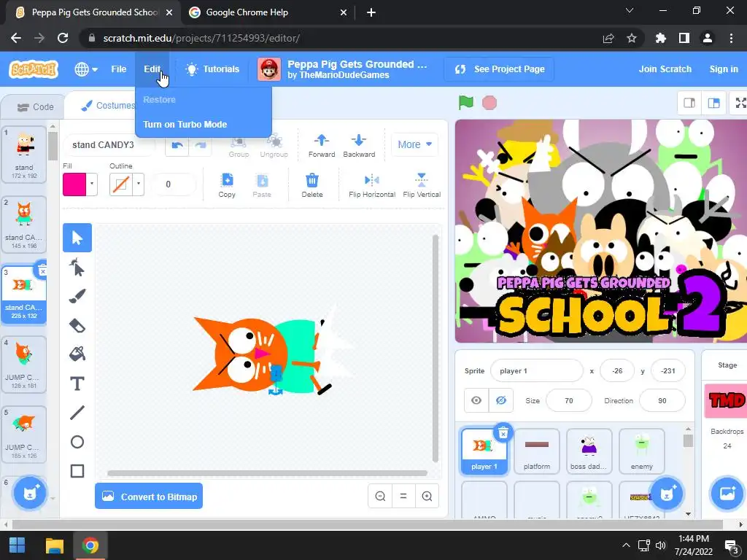The image size is (747, 560).
Task: Select the boss dad sprite
Action: click(589, 451)
